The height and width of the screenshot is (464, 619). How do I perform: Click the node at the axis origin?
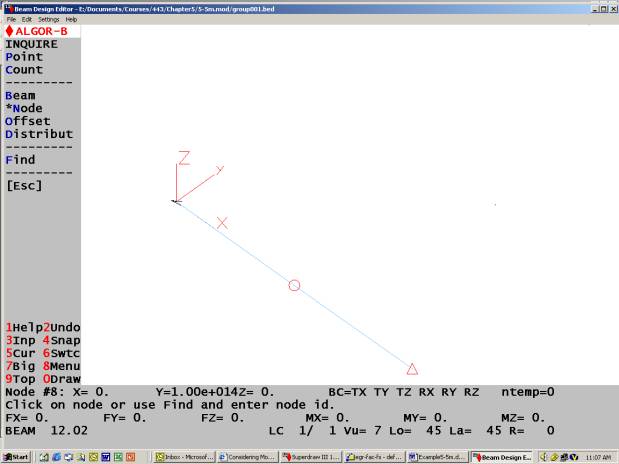pos(176,202)
